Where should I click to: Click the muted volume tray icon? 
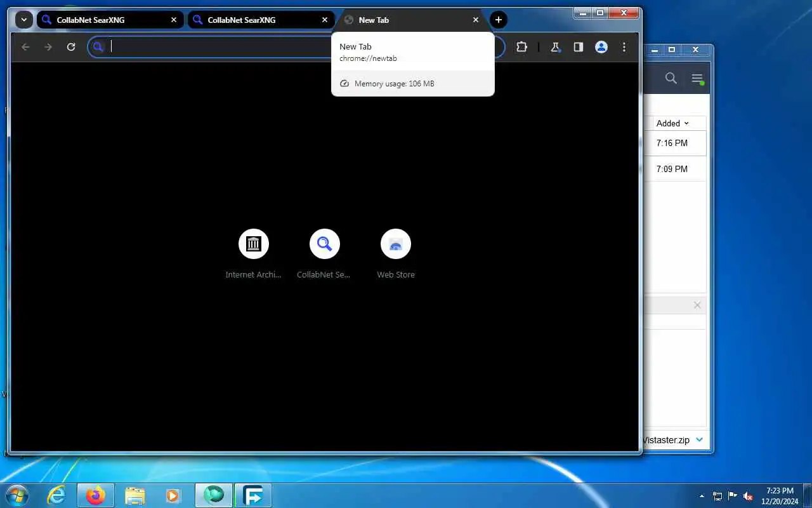(x=748, y=496)
